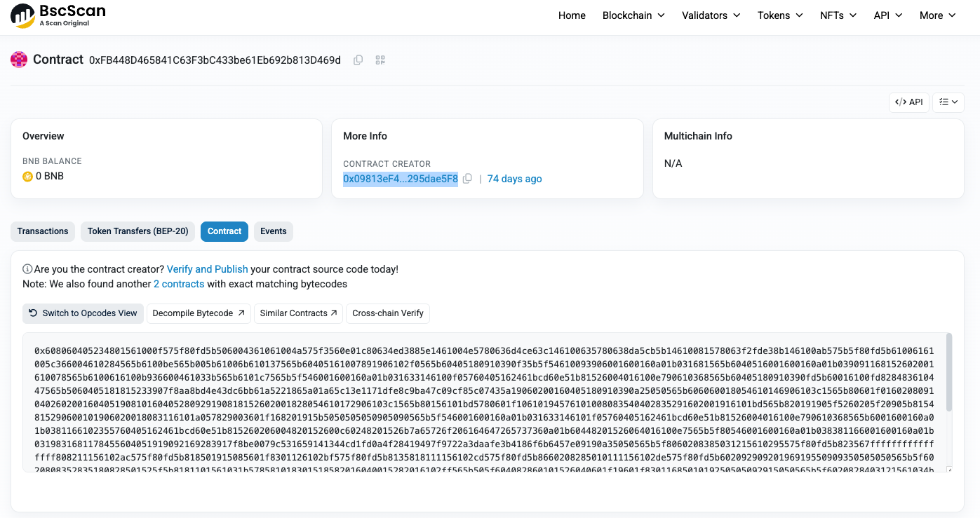
Task: Click the 74 days ago link
Action: (x=515, y=179)
